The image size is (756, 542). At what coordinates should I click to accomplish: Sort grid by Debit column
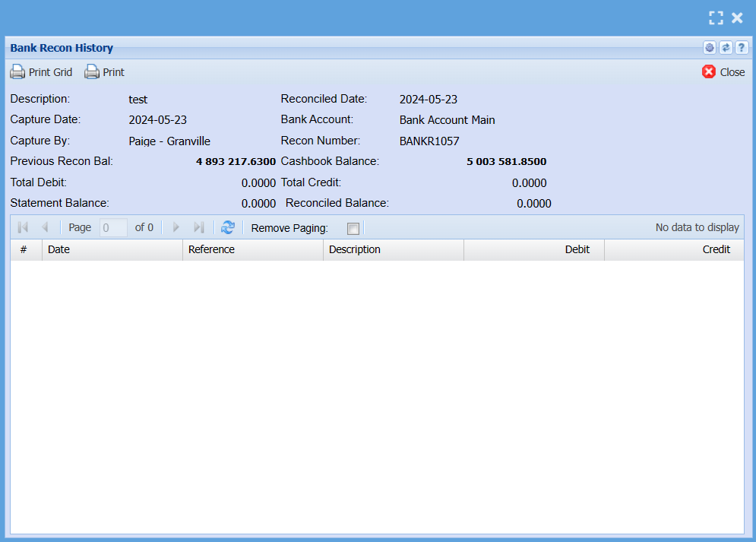tap(534, 249)
